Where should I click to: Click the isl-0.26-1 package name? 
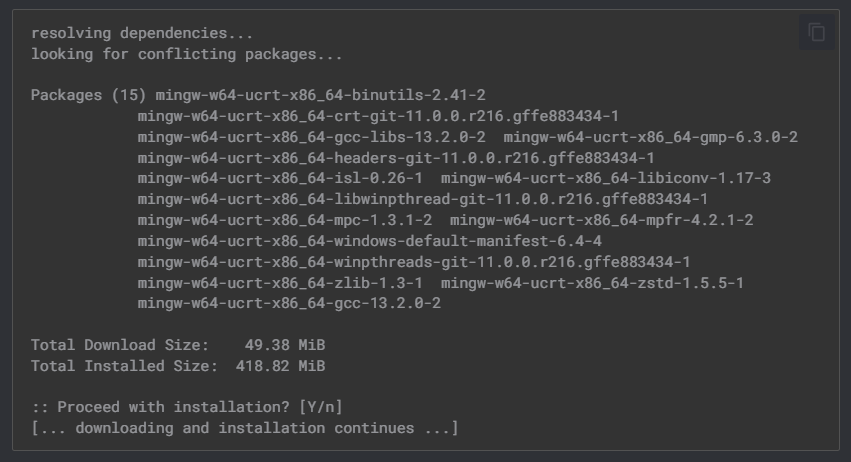[x=280, y=179]
